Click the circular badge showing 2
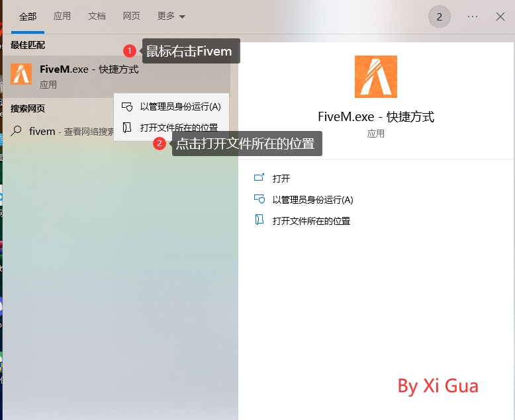The height and width of the screenshot is (420, 515). [x=440, y=17]
